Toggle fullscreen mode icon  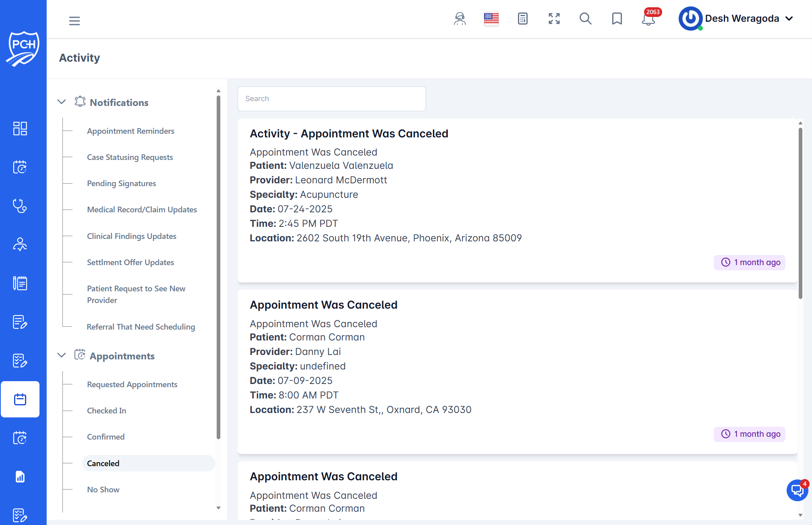coord(554,19)
